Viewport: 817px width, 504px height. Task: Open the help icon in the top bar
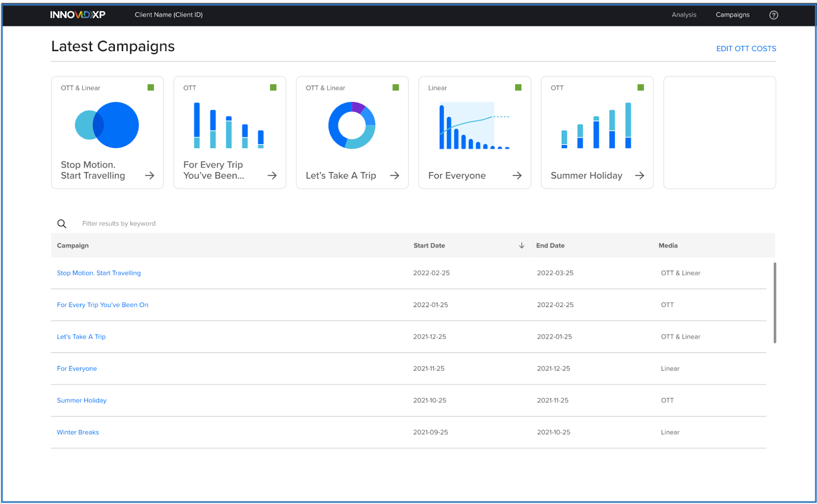coord(774,15)
